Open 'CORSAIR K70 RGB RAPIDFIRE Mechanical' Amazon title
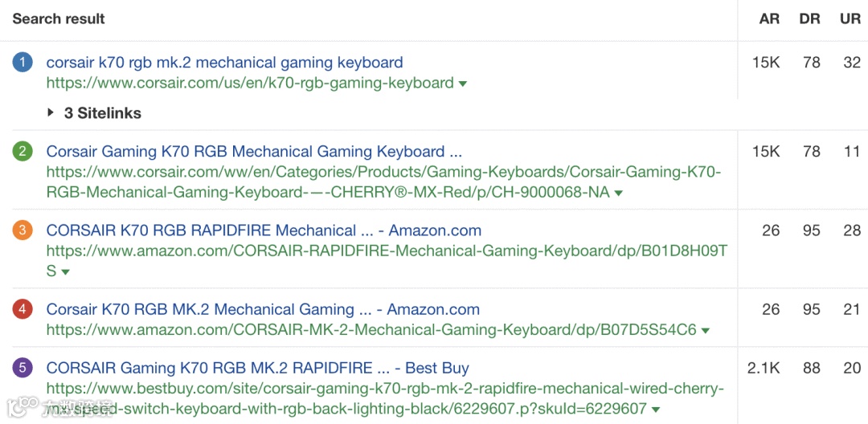This screenshot has width=868, height=424. tap(264, 230)
